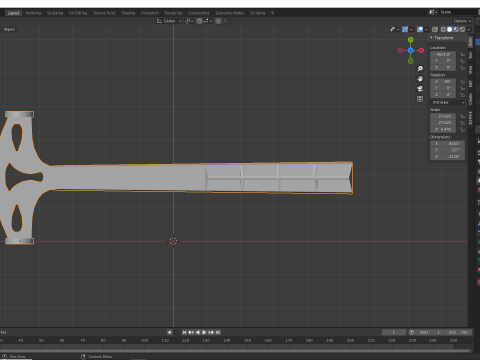Jump to the next keyframe
The image size is (480, 360).
click(211, 332)
